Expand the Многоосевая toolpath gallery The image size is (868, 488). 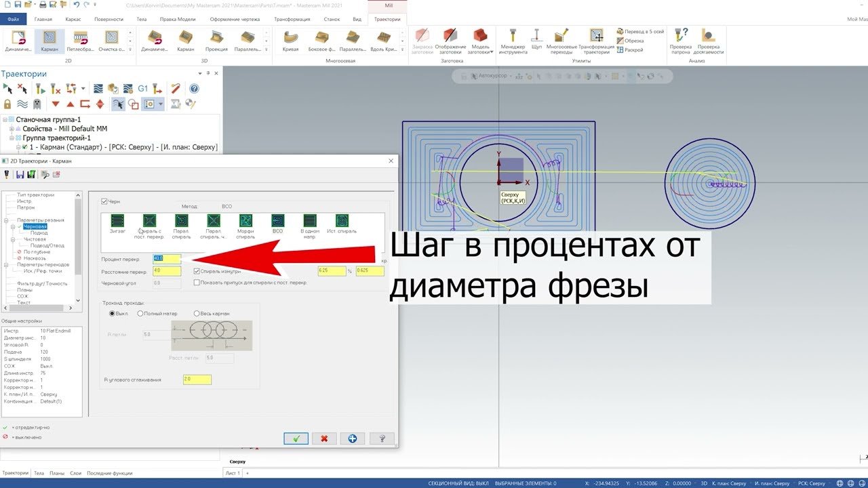point(402,50)
